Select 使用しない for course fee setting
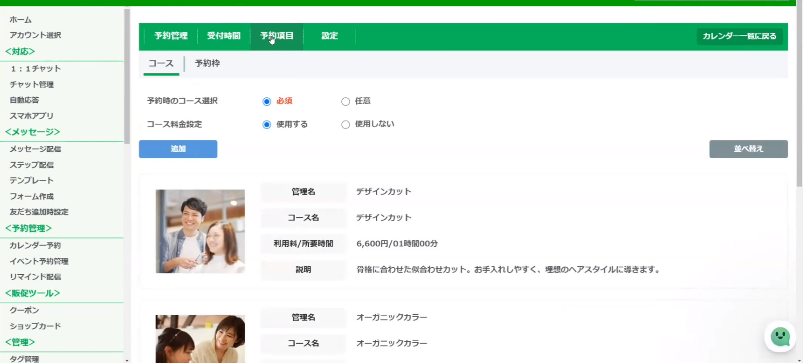 tap(345, 124)
